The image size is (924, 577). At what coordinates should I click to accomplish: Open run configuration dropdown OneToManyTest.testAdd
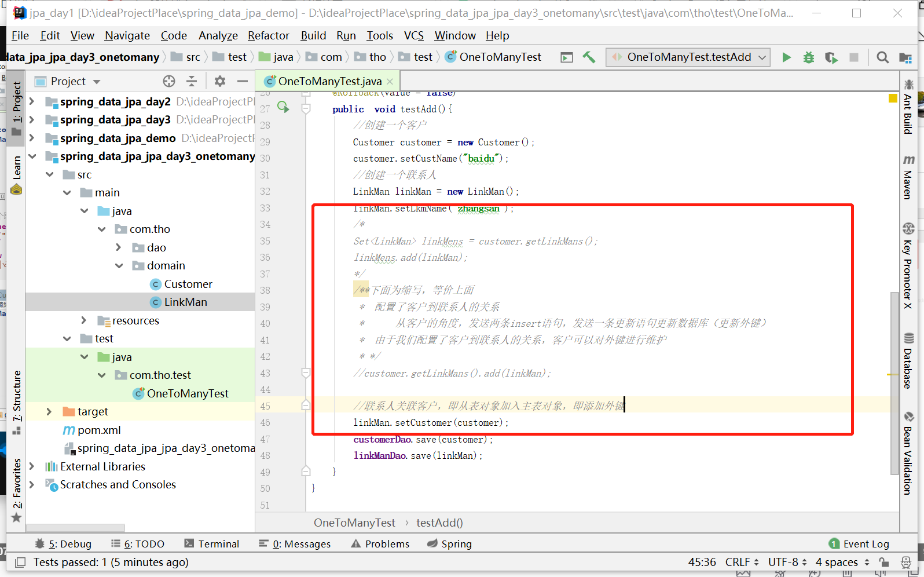[x=688, y=57]
